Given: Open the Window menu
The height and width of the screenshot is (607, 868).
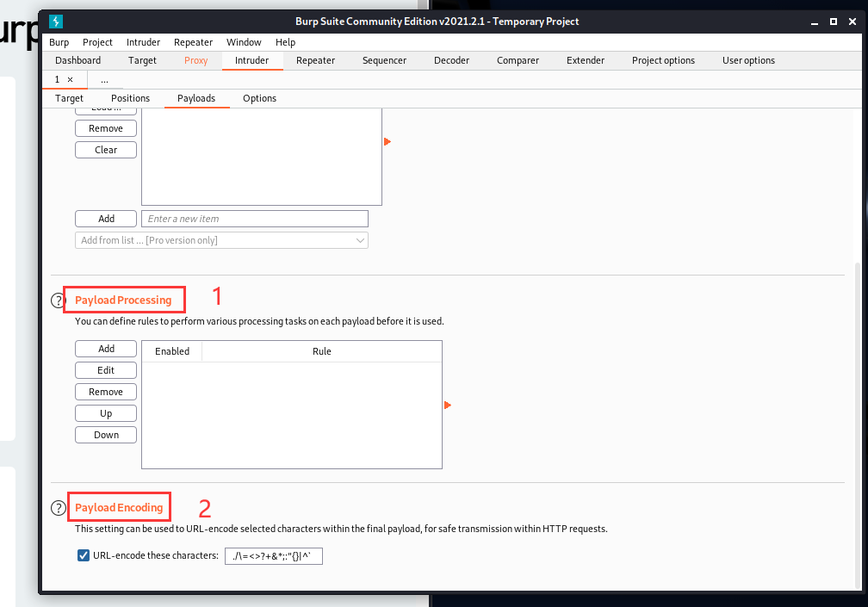Looking at the screenshot, I should [x=244, y=42].
